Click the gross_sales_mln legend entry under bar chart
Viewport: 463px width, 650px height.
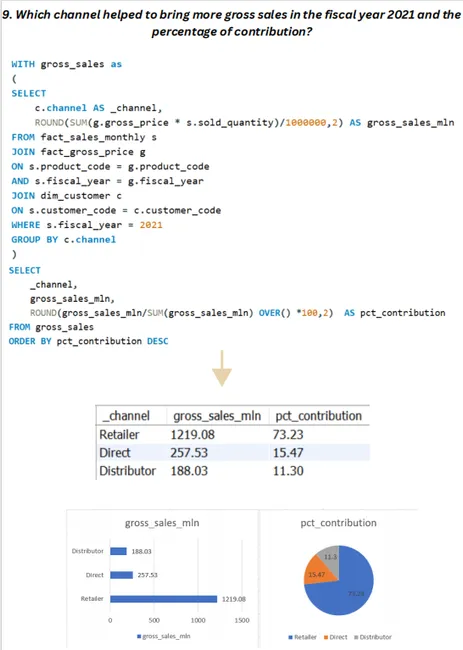(164, 636)
